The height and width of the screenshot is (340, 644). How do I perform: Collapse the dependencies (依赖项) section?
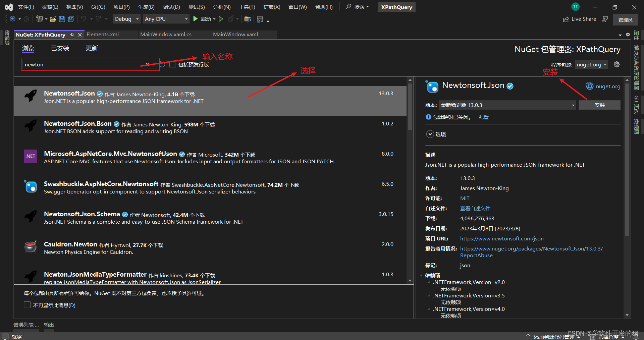pyautogui.click(x=421, y=275)
